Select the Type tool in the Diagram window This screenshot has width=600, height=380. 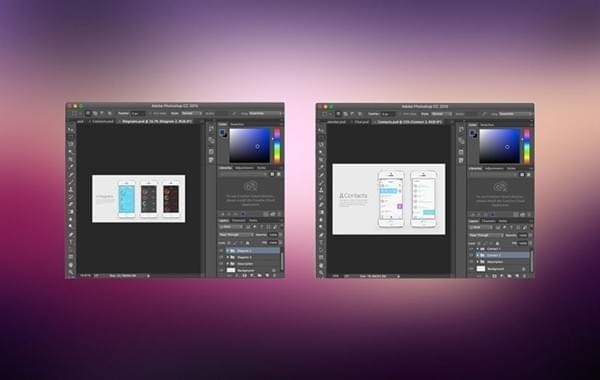tap(71, 242)
